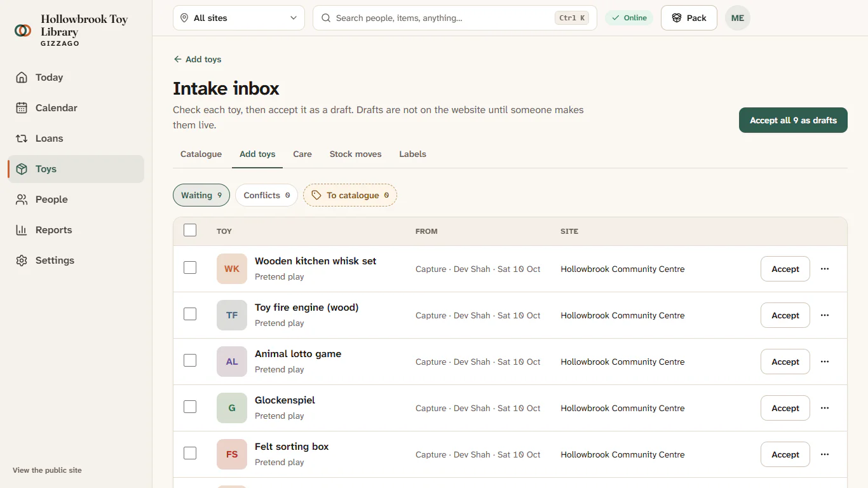Check the Felt sorting box checkbox
This screenshot has width=868, height=488.
coord(190,453)
